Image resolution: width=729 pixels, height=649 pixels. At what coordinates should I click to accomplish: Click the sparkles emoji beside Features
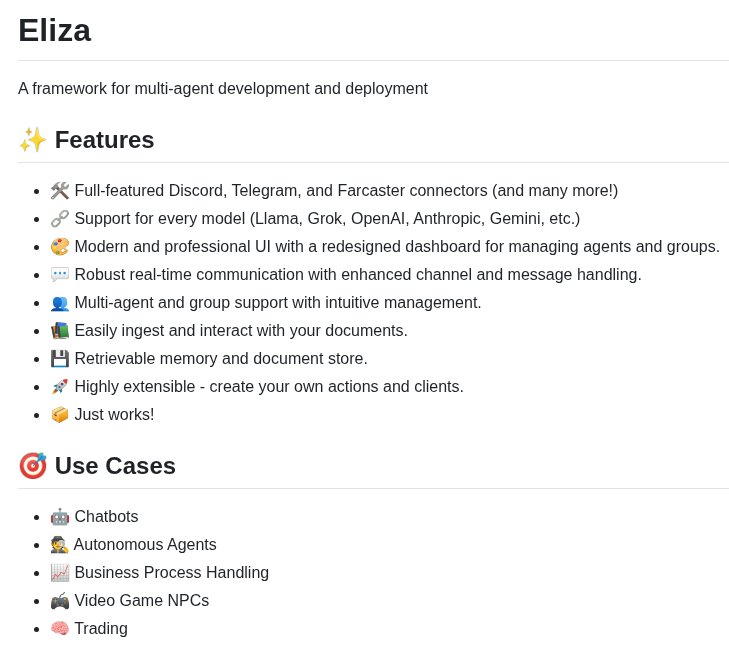tap(33, 140)
